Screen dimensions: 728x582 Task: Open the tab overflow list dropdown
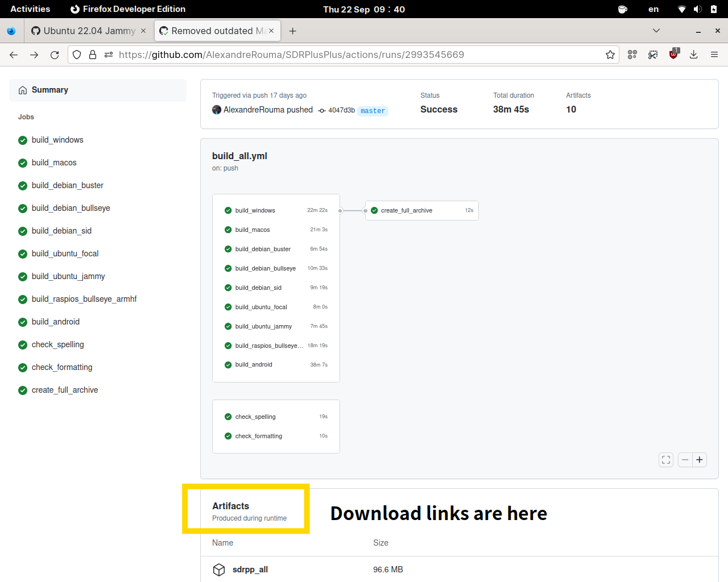point(656,31)
